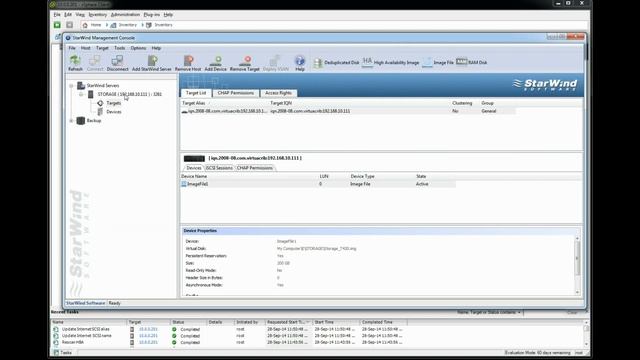
Task: Open the vSphere Inventory menu
Action: pyautogui.click(x=98, y=15)
